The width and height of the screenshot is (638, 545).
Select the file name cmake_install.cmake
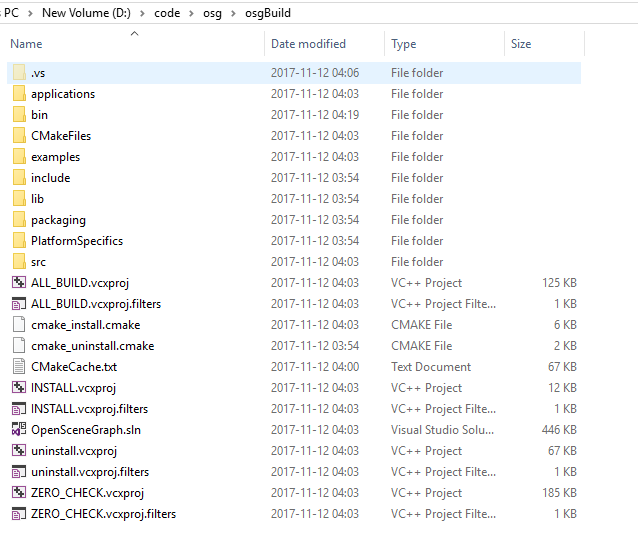(x=85, y=325)
